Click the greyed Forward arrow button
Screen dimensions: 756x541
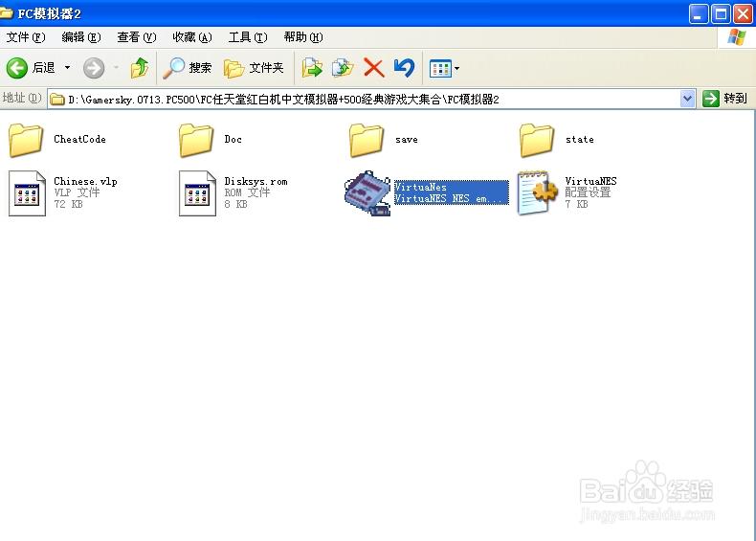[x=94, y=68]
